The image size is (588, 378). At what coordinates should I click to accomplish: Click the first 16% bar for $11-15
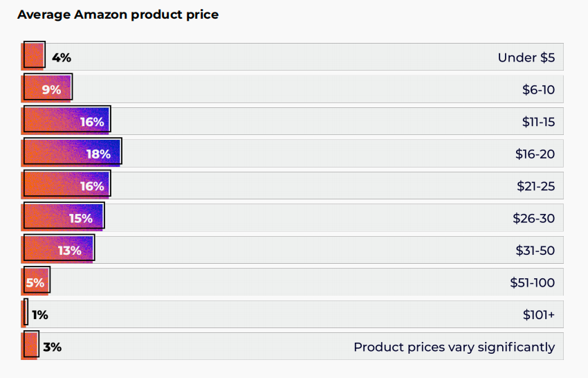pyautogui.click(x=66, y=121)
